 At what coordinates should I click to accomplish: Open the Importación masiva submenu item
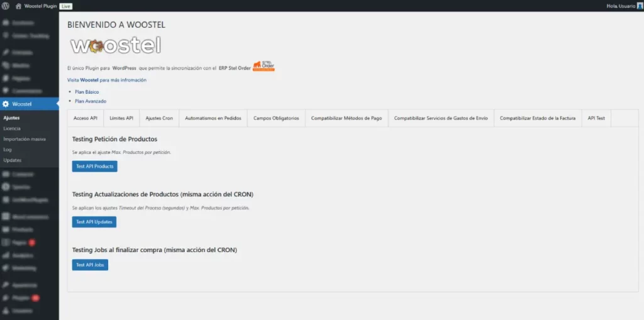25,140
